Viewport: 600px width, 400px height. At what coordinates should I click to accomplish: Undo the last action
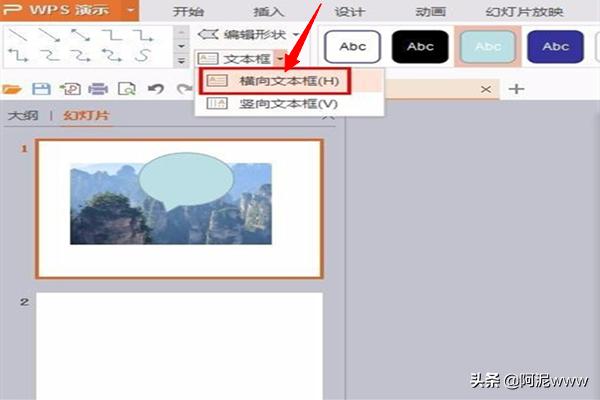tap(156, 89)
